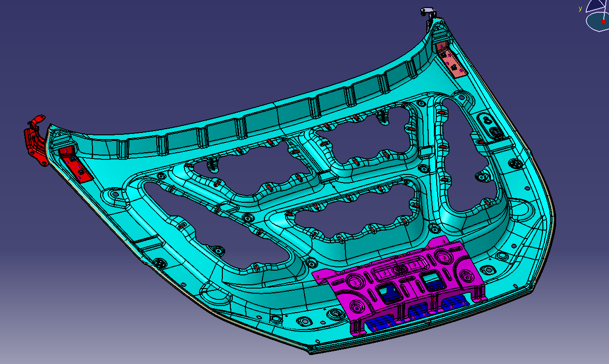This screenshot has height=364, width=609.
Task: Click the red anchor square on the view compass
Action: pos(603,21)
